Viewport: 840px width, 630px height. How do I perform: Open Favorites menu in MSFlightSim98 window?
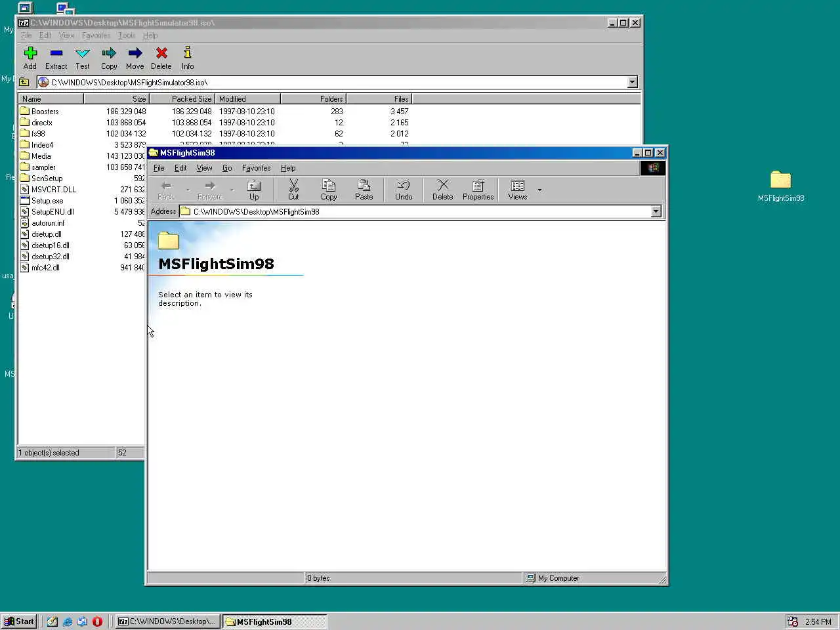[x=256, y=168]
